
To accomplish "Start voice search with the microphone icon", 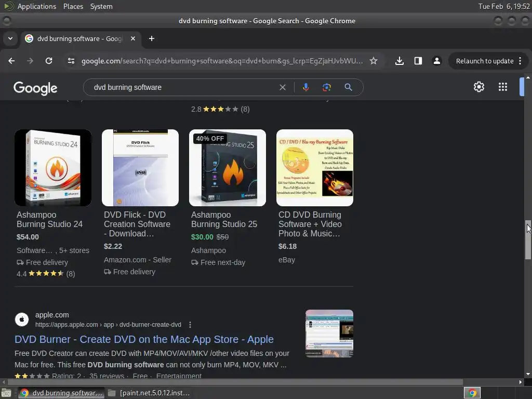I will 305,87.
